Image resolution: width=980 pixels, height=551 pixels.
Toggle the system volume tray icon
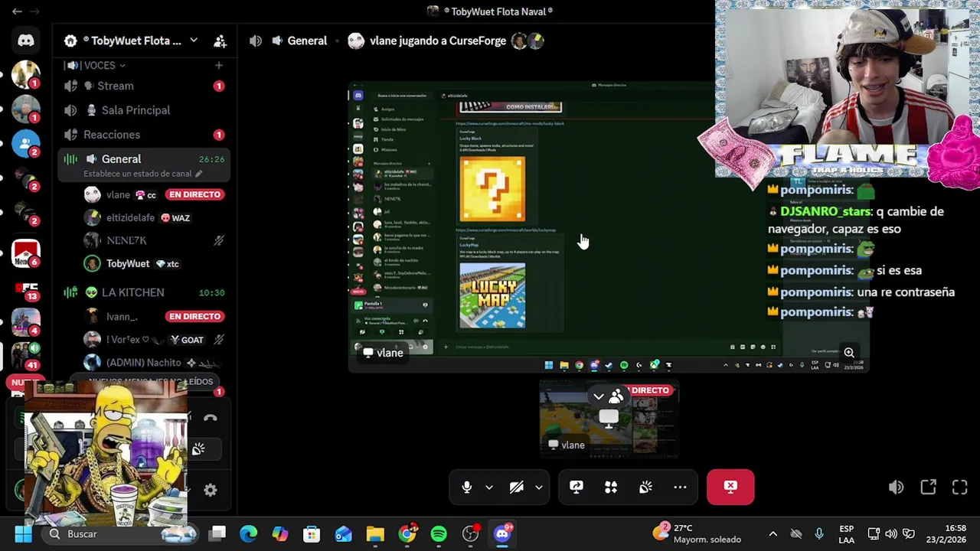coord(891,533)
